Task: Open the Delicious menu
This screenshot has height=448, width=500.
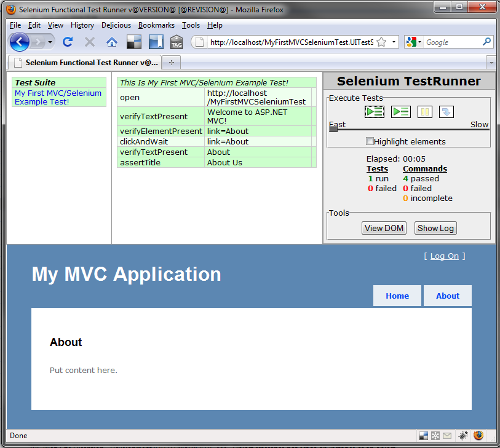Action: [116, 25]
